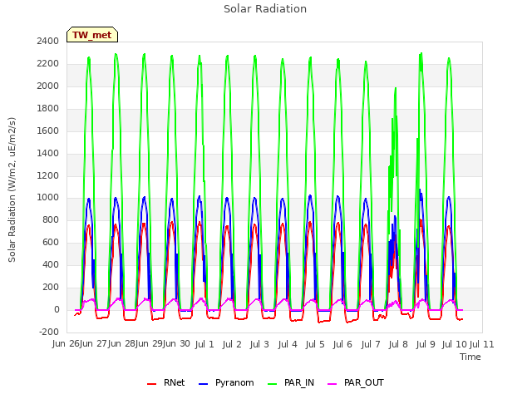Image resolution: width=532 pixels, height=399 pixels.
Task: Click the 2400 y-axis tick label
Action: pyautogui.click(x=48, y=41)
